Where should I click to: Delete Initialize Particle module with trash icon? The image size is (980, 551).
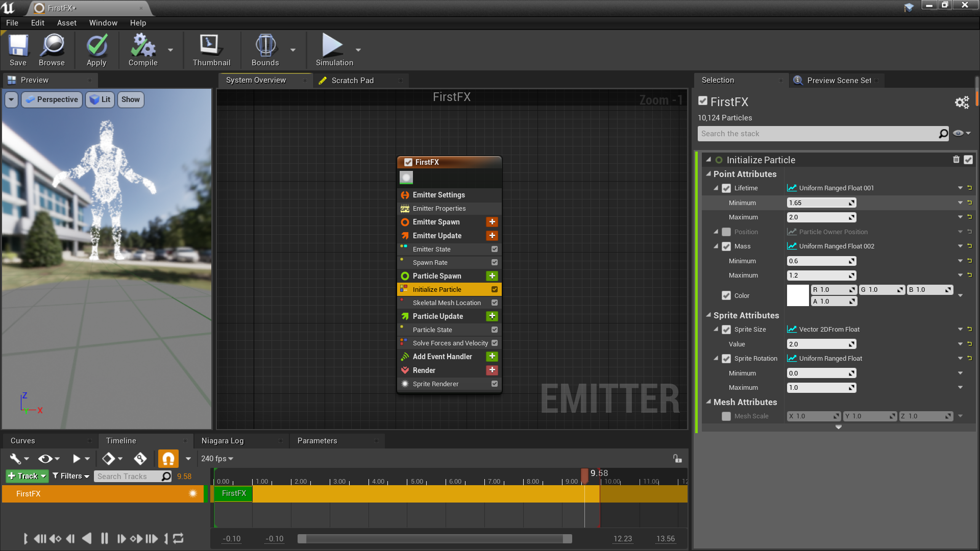956,160
